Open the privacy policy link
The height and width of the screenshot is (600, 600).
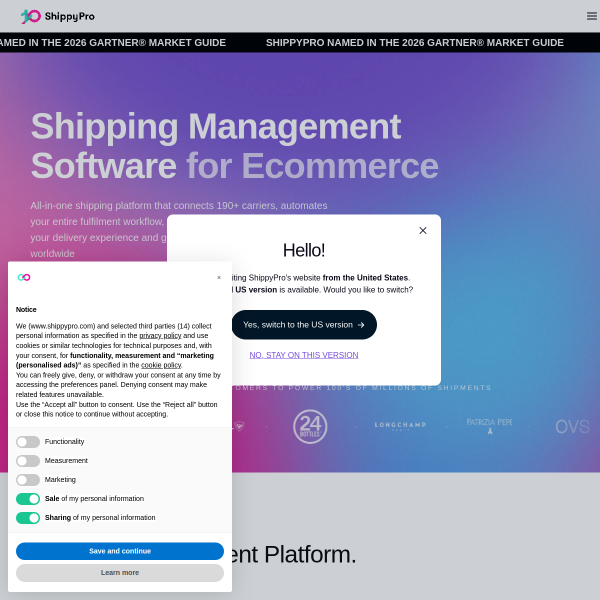(160, 336)
